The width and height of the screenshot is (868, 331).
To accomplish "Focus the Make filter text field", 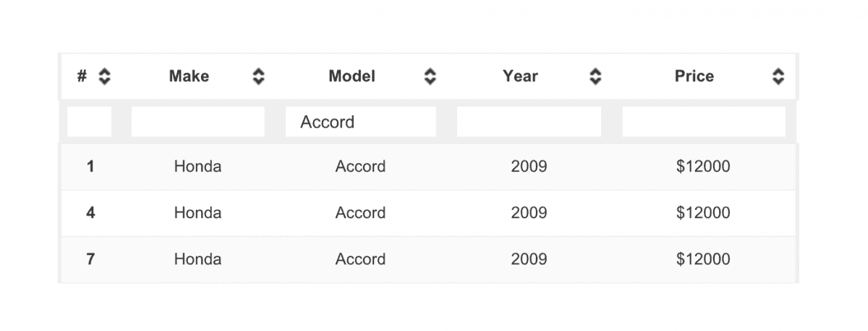I will pyautogui.click(x=197, y=122).
